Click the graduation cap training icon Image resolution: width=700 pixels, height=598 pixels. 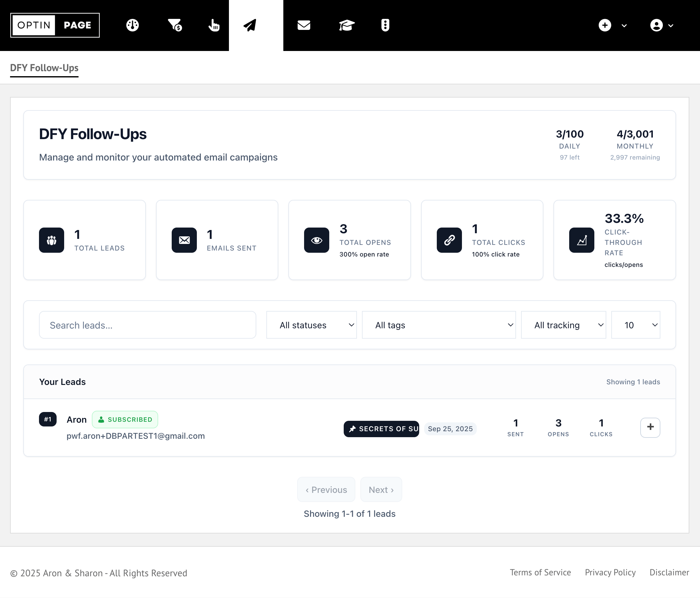click(x=347, y=25)
